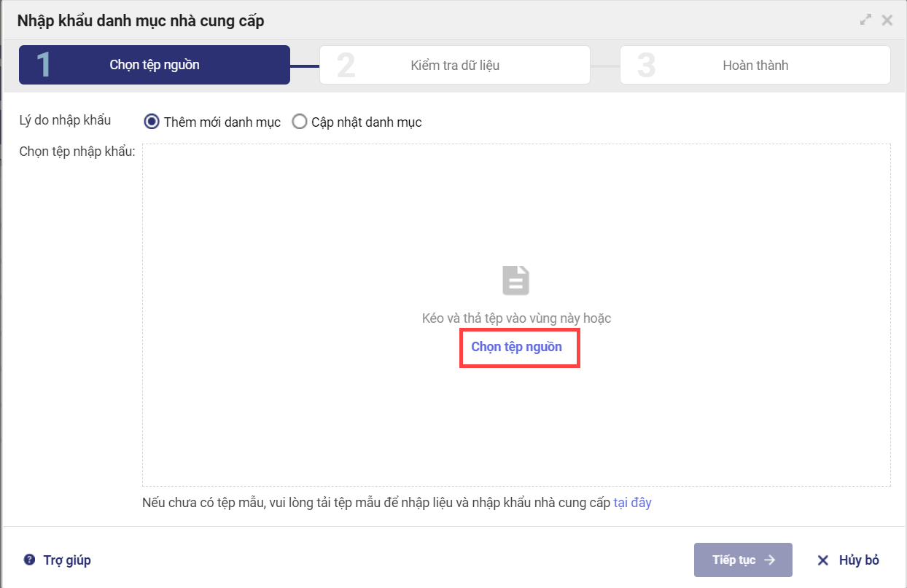Click the 'Tiếp tục' button

click(743, 560)
